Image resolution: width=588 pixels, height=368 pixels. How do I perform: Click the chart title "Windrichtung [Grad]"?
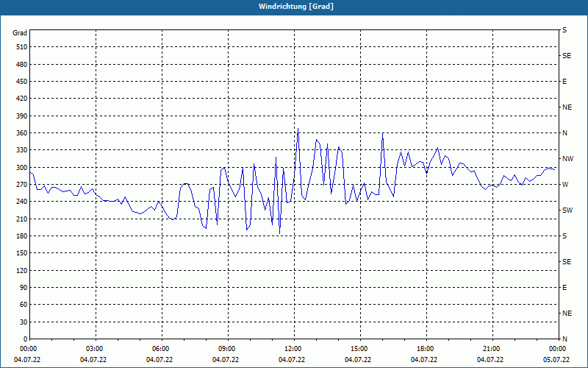[296, 7]
